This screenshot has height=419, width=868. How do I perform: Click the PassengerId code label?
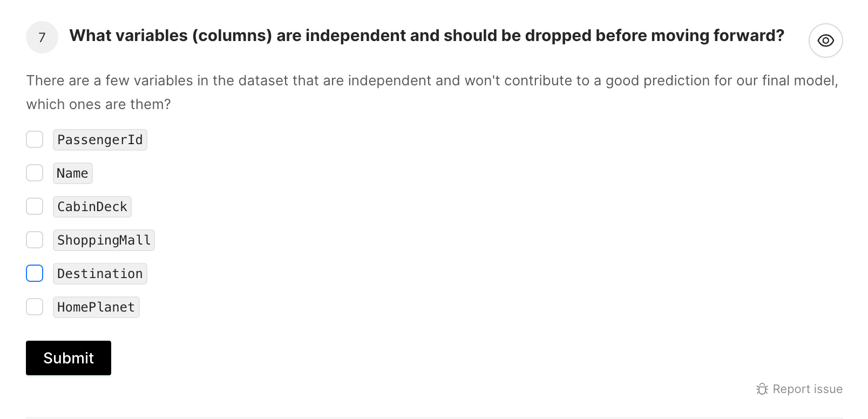click(x=100, y=140)
